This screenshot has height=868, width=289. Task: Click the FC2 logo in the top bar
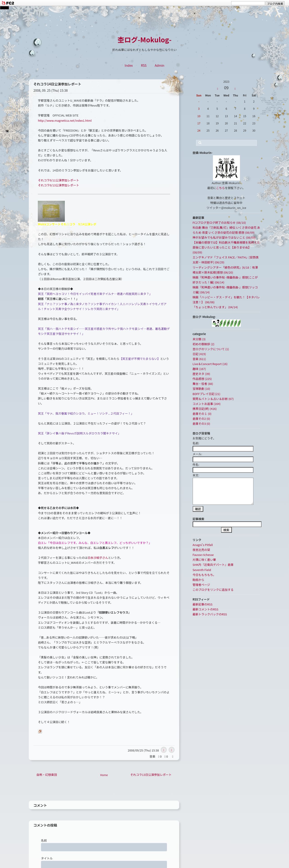(x=7, y=3)
